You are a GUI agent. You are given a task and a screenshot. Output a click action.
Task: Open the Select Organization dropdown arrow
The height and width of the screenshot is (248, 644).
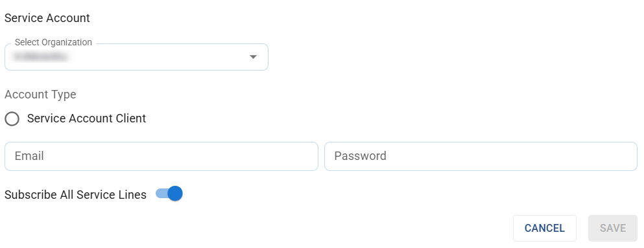pyautogui.click(x=253, y=57)
